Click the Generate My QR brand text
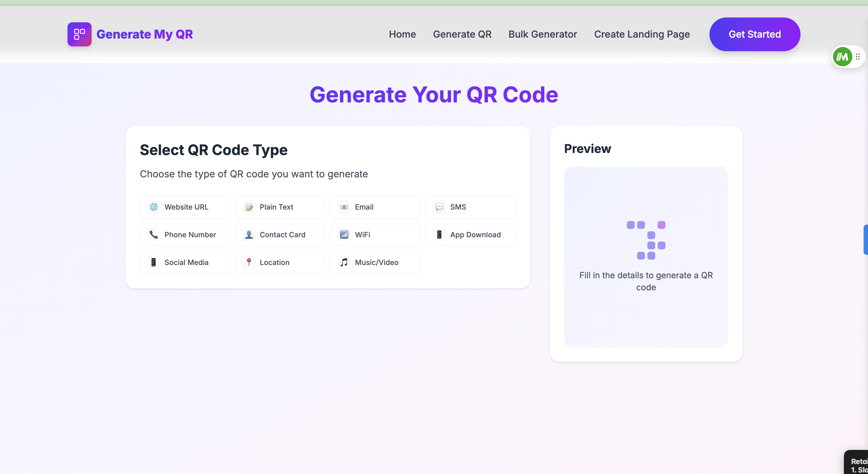The width and height of the screenshot is (868, 474). coord(145,34)
